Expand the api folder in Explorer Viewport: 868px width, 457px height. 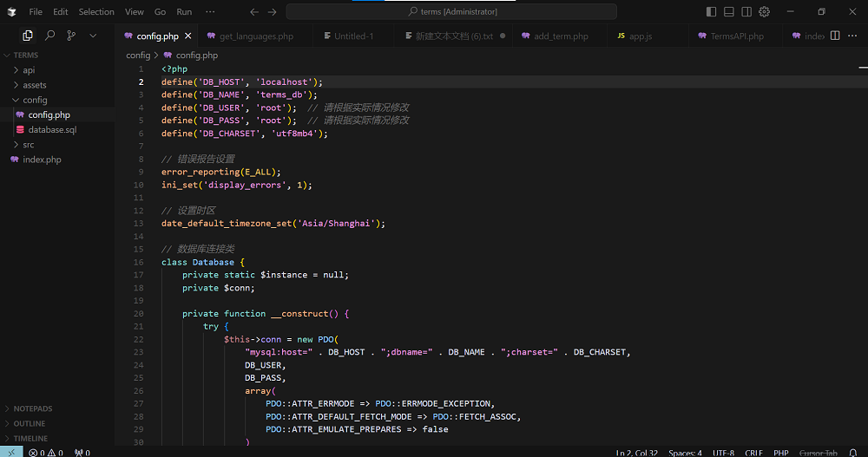pyautogui.click(x=29, y=70)
